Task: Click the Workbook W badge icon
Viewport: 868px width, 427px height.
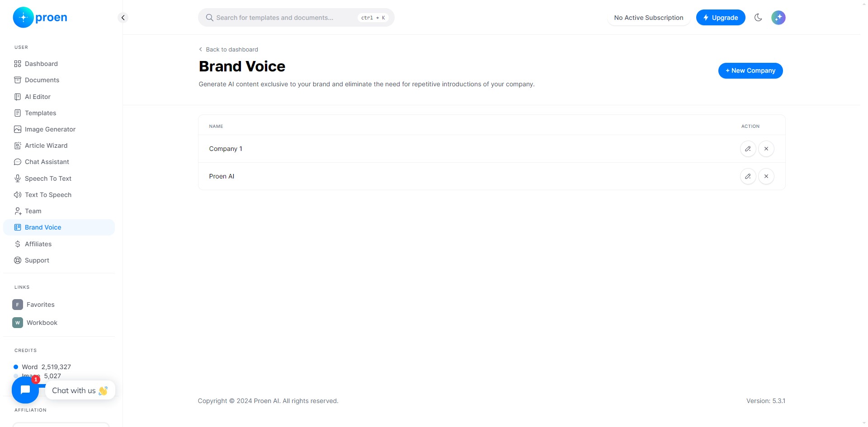Action: pos(18,323)
